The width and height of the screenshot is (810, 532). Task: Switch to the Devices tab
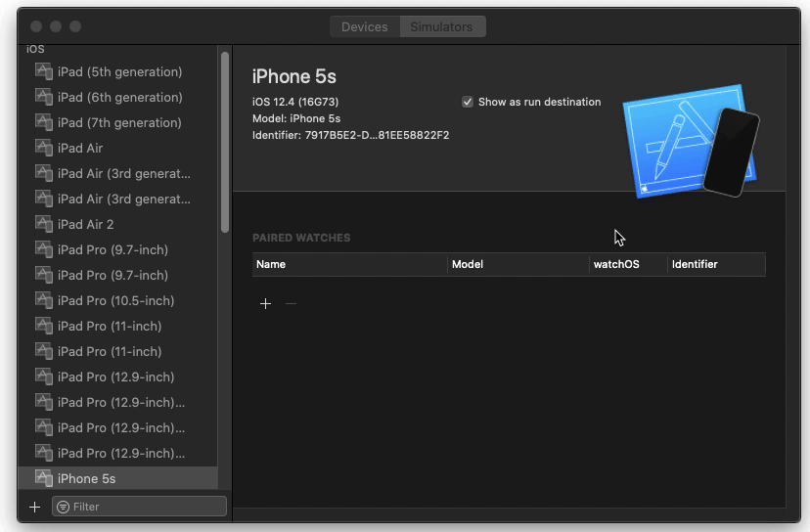pyautogui.click(x=365, y=26)
